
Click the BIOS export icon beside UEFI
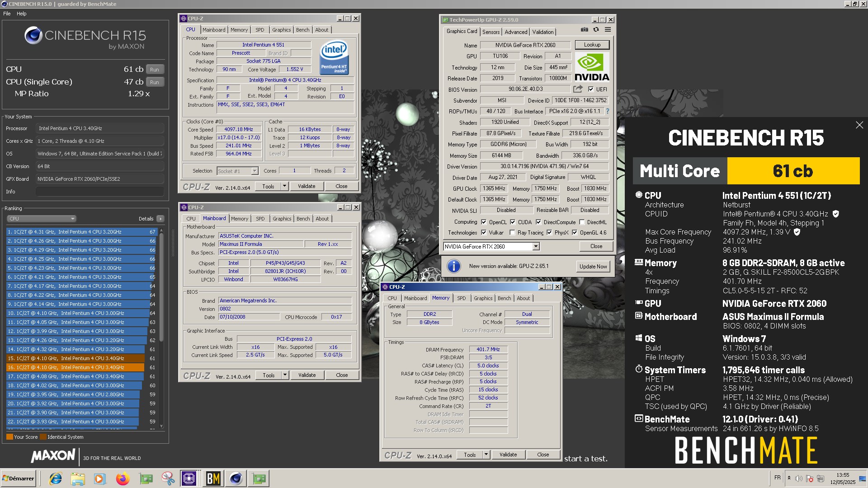578,89
